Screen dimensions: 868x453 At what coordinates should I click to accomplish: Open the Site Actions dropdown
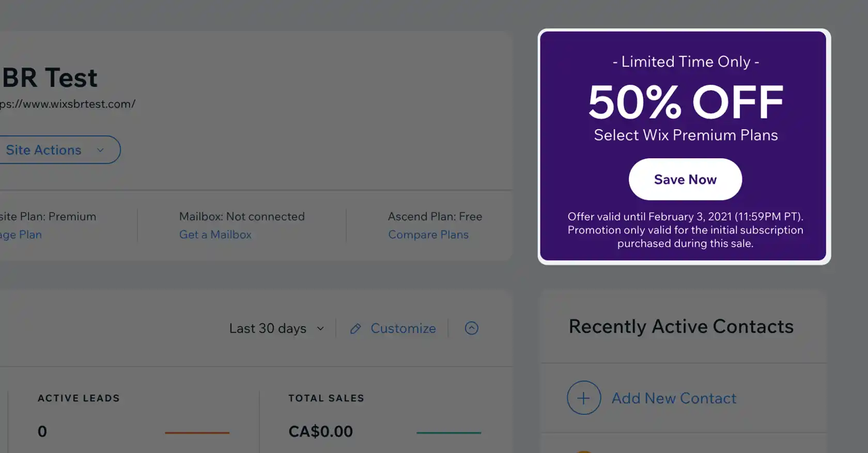tap(57, 150)
